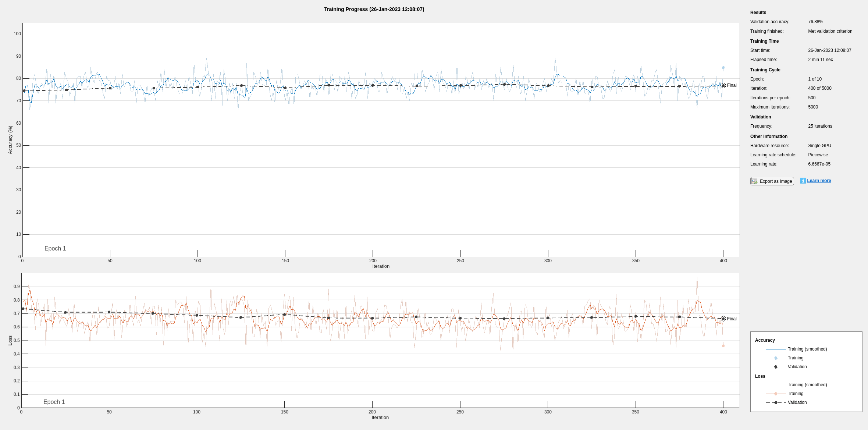Click the Accuracy (%) y-axis label

(10, 140)
